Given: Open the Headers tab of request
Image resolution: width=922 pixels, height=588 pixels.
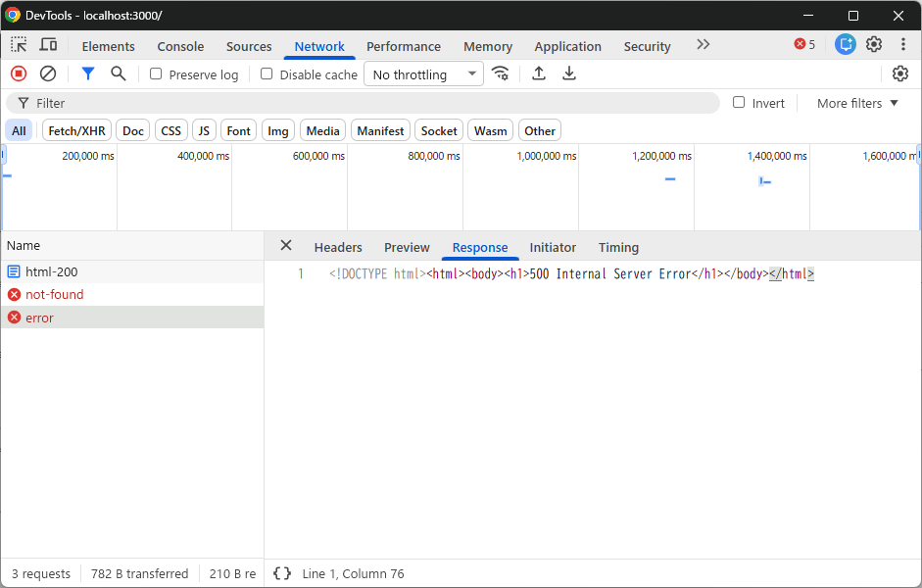Looking at the screenshot, I should [338, 248].
